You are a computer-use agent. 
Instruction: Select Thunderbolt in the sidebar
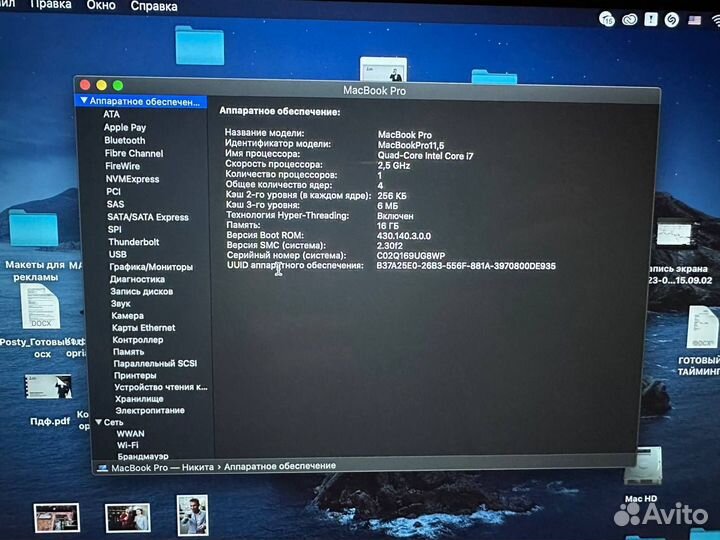134,242
